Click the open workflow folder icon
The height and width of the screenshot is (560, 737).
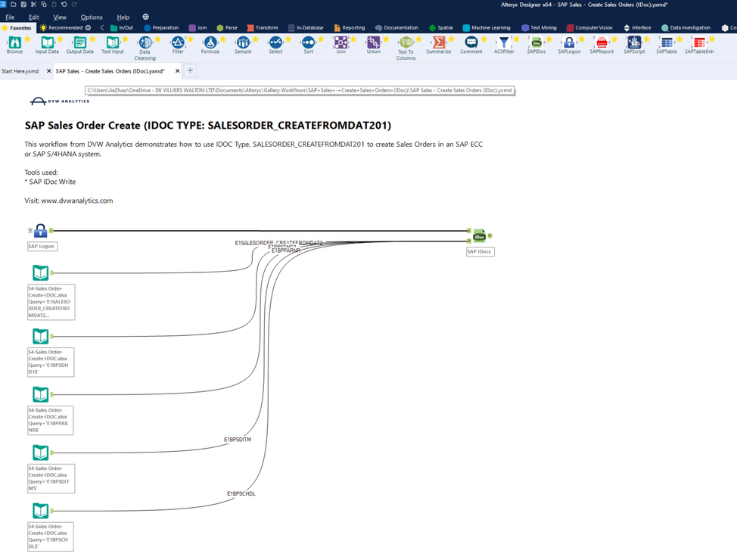point(13,5)
